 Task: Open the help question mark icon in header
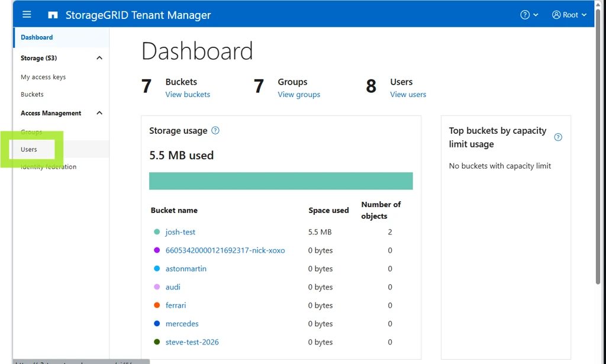click(x=525, y=15)
